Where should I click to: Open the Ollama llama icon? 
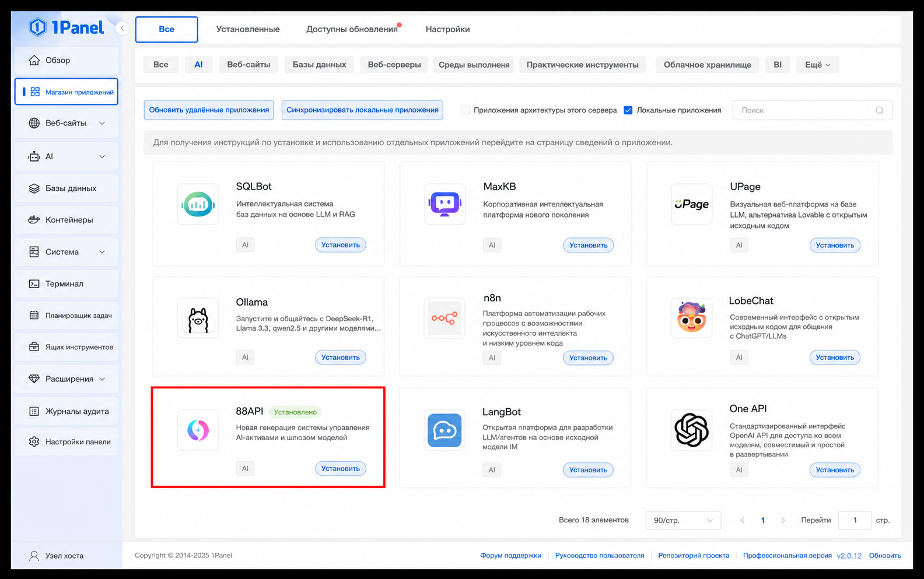tap(198, 318)
